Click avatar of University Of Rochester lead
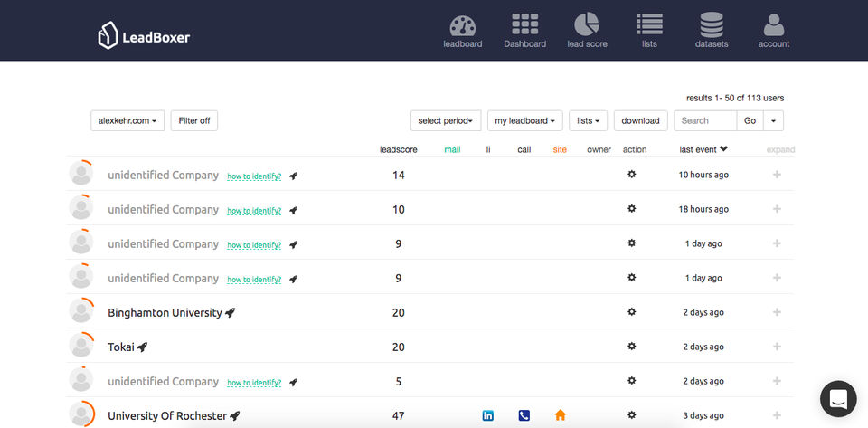This screenshot has width=868, height=428. (81, 414)
